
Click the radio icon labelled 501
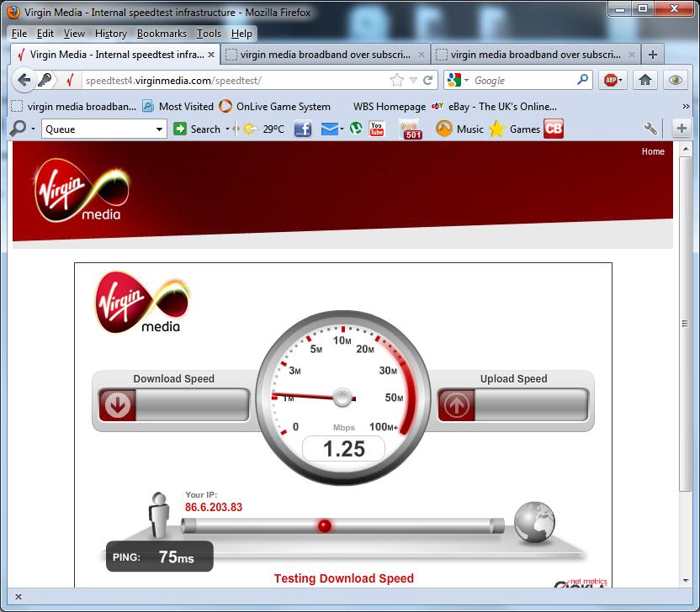click(411, 129)
